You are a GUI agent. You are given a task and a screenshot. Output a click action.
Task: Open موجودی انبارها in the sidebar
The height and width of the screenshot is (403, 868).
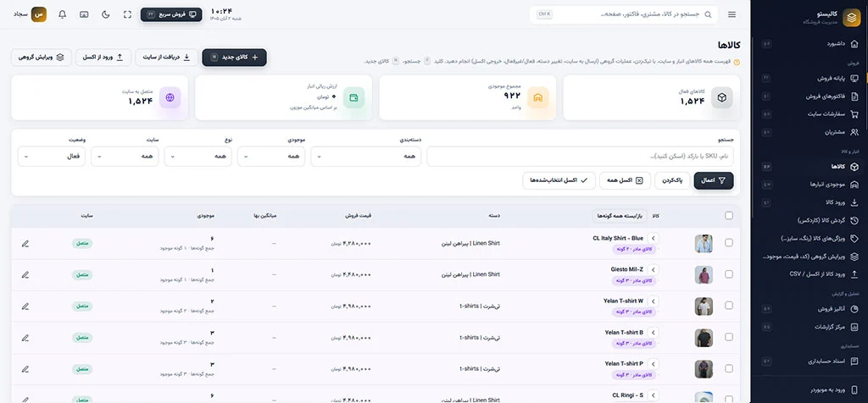point(810,184)
